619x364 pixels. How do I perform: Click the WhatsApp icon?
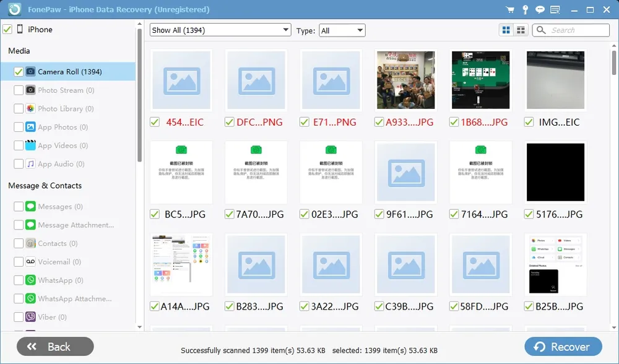coord(30,280)
